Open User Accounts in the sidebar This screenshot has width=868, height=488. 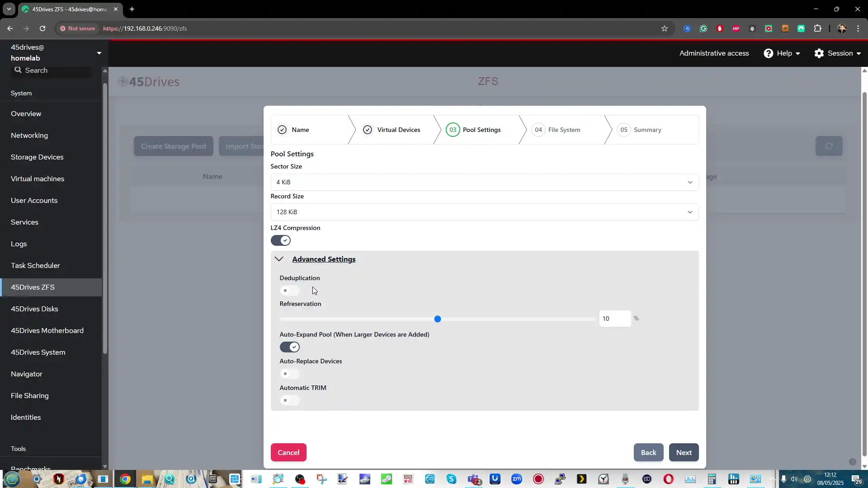tap(51, 201)
